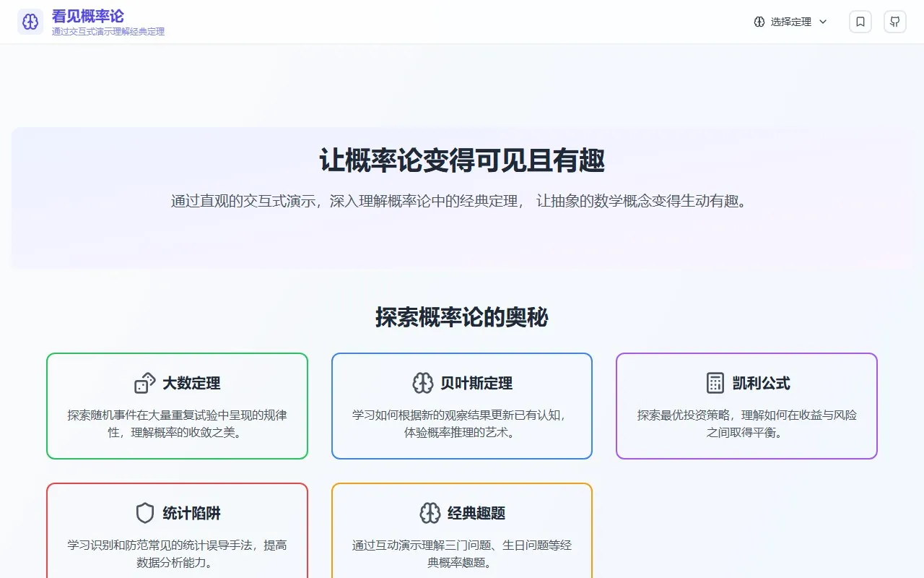The height and width of the screenshot is (578, 924).
Task: Click the calculator icon on the 凯利公式 card
Action: click(x=714, y=383)
